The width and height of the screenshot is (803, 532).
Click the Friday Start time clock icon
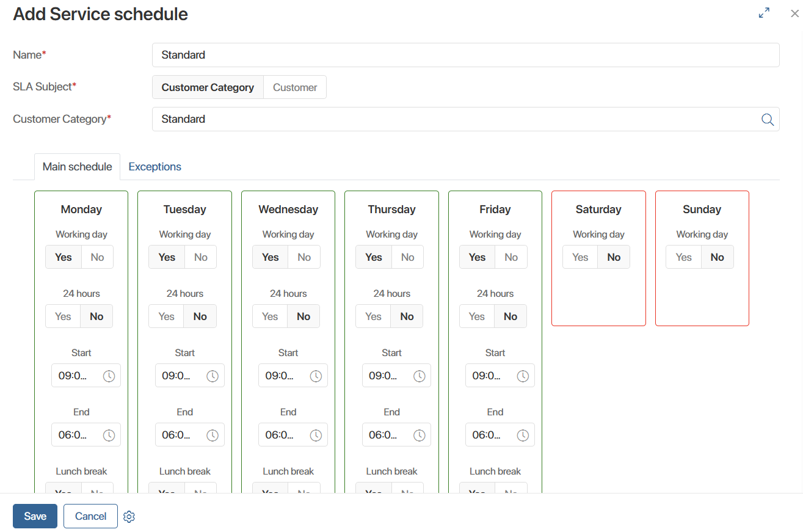[x=523, y=376]
